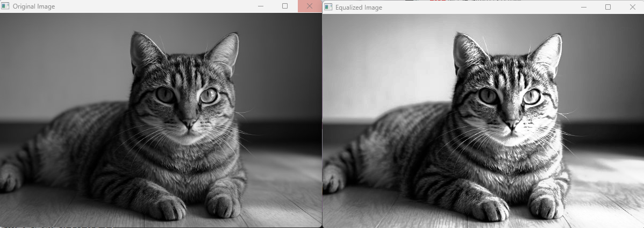Click the Original Image title text

click(34, 6)
